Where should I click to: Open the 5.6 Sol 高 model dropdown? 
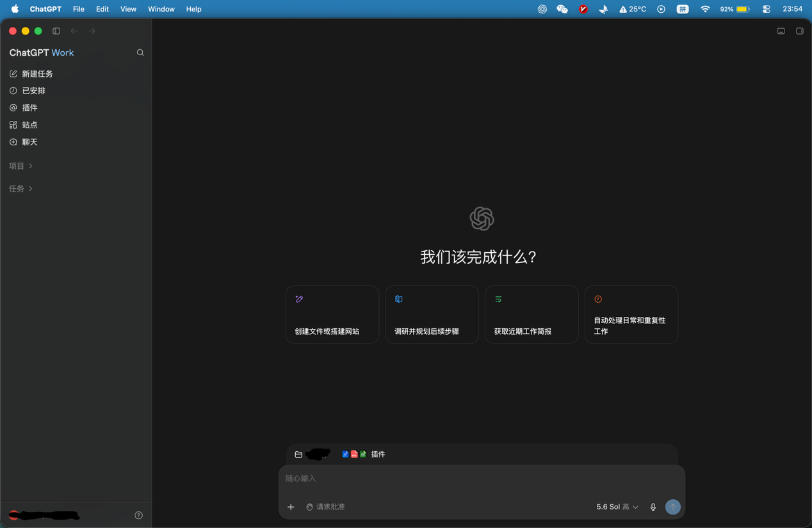[x=617, y=507]
